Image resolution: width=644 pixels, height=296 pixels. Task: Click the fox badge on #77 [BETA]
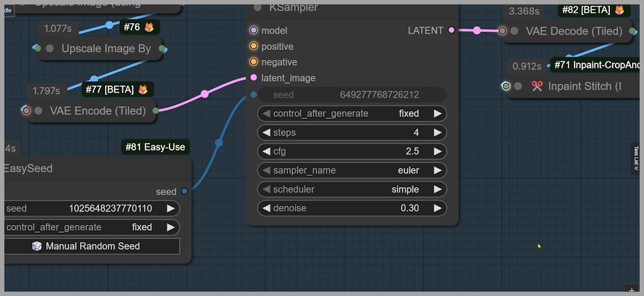(143, 89)
